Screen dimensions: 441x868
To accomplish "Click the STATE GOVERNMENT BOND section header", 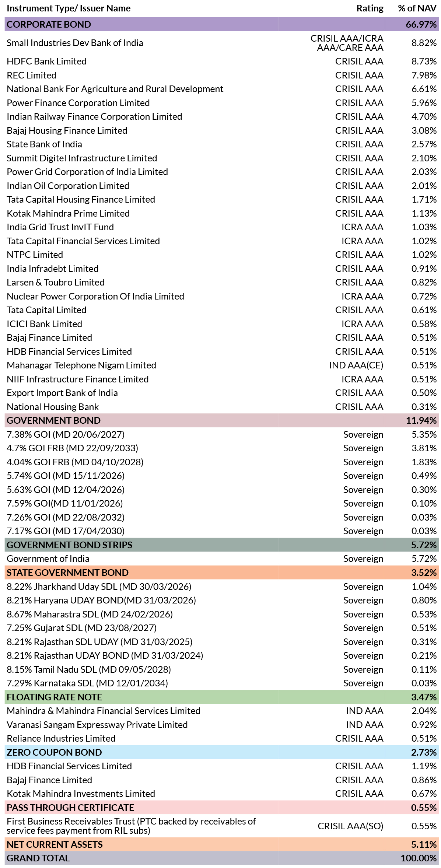I will pyautogui.click(x=67, y=573).
